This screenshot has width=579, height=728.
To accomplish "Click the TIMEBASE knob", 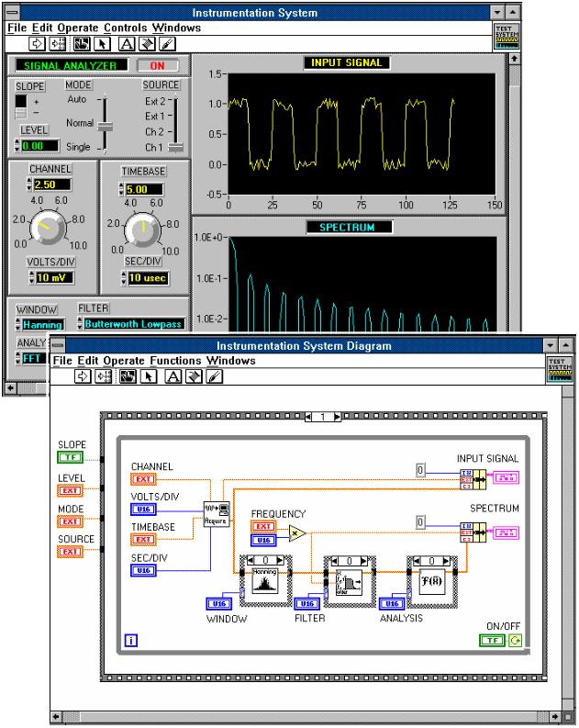I will click(x=142, y=230).
